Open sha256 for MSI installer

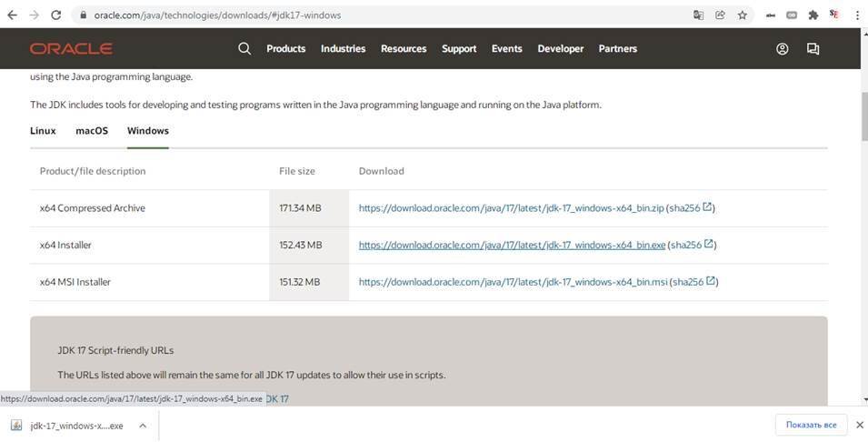[693, 282]
